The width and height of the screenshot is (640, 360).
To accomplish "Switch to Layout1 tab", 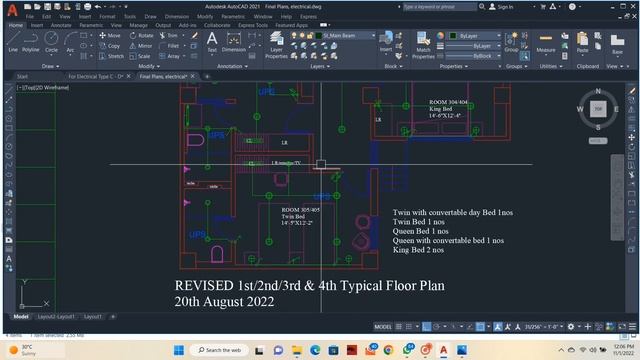I will 93,316.
